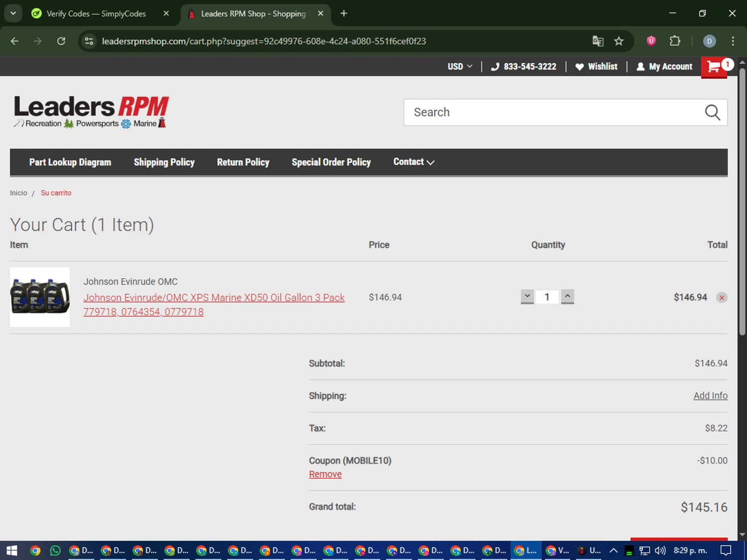The width and height of the screenshot is (747, 560).
Task: Open the Johnson Evinrude/OMC XPS Marine XD50 link
Action: tap(214, 304)
